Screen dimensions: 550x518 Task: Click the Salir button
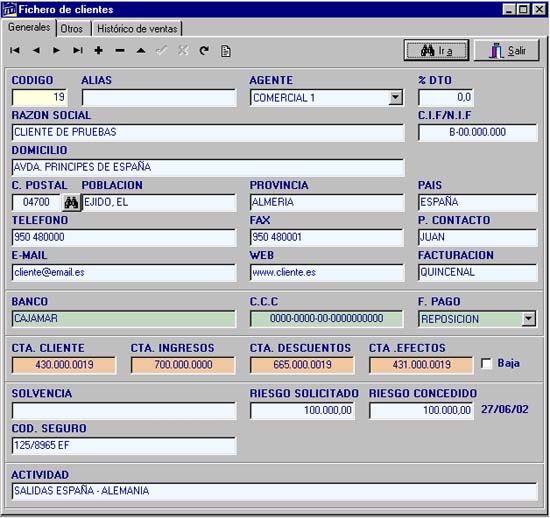507,51
